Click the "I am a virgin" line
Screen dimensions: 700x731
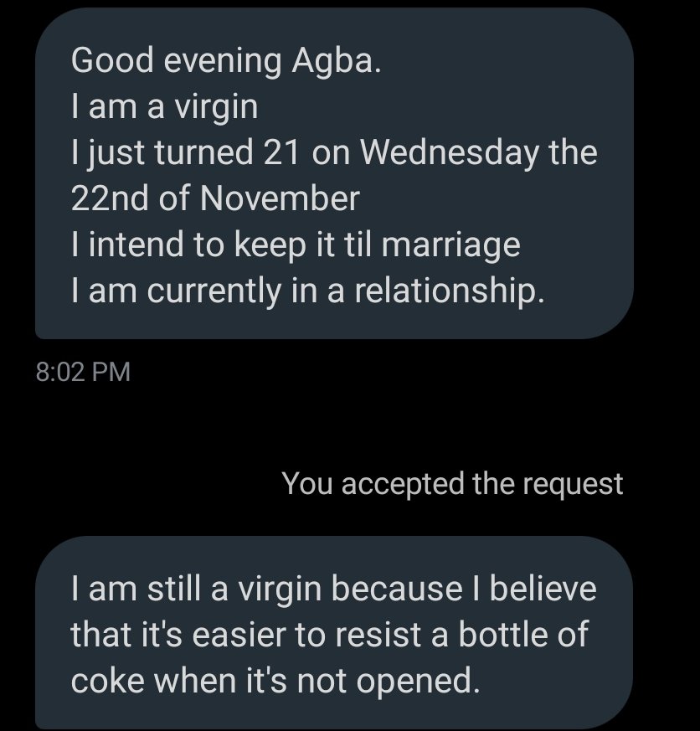[164, 107]
